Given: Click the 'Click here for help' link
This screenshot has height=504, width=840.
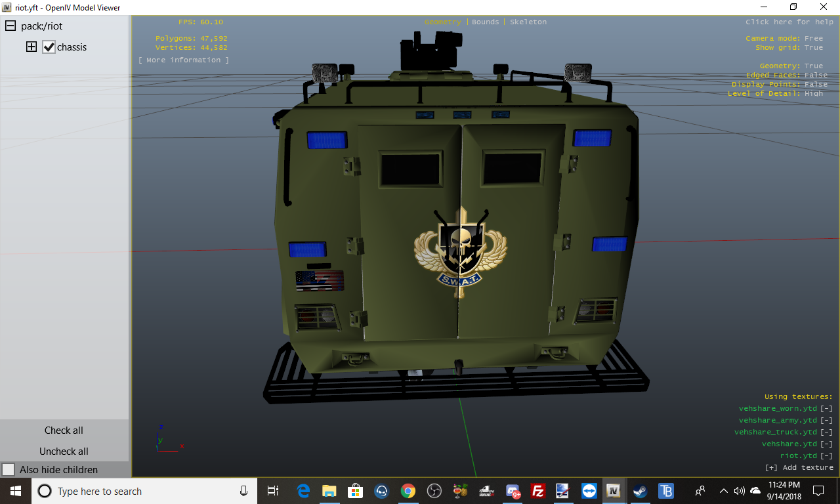Looking at the screenshot, I should pos(789,22).
